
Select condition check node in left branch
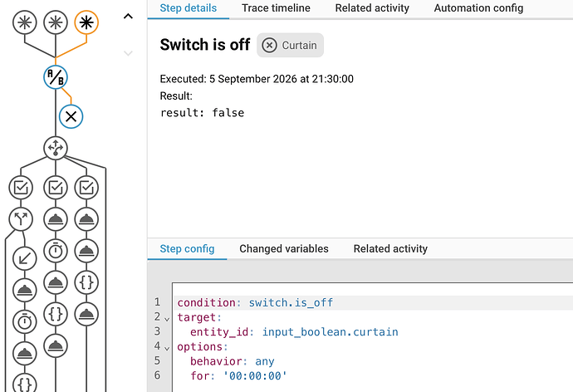(21, 188)
